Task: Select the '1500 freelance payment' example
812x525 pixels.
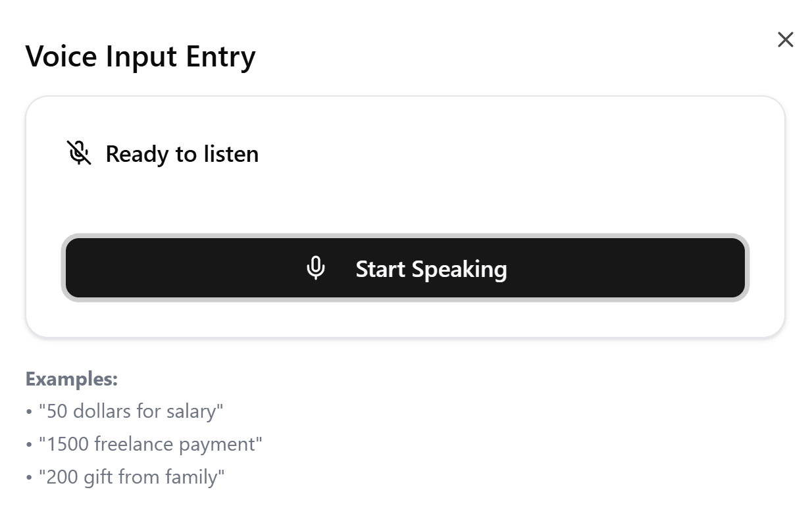Action: coord(151,444)
